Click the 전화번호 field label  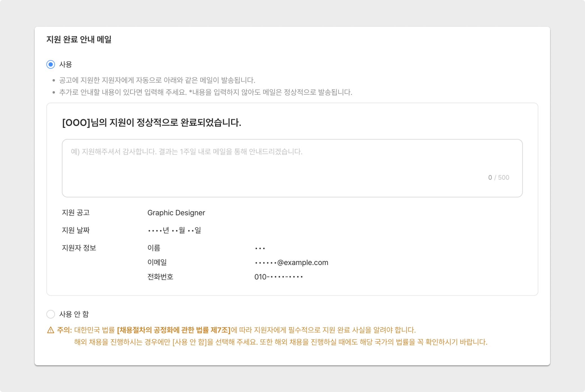[x=160, y=277]
